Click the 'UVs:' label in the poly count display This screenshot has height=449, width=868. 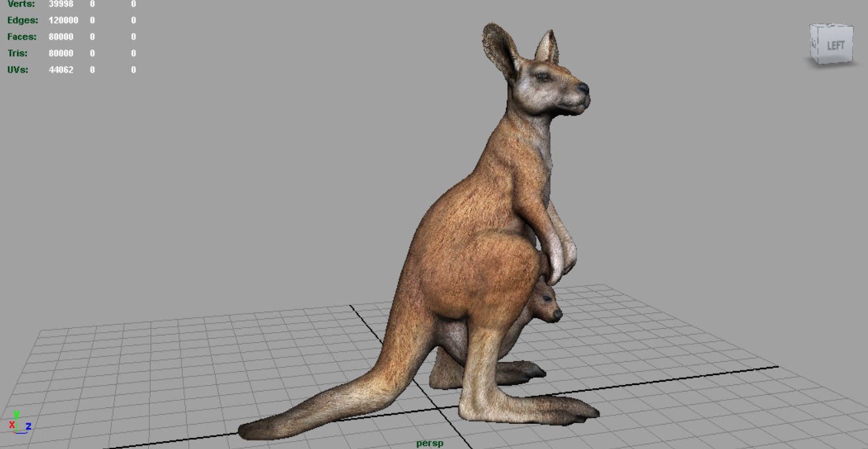pos(18,70)
